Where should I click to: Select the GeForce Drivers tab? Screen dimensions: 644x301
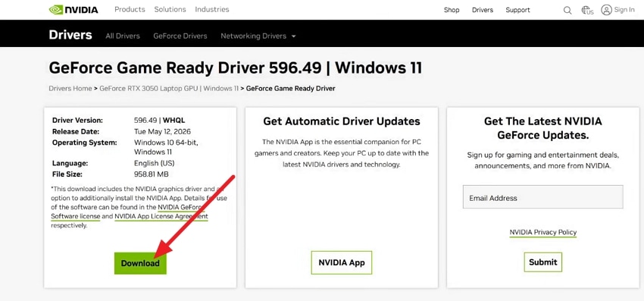click(180, 36)
